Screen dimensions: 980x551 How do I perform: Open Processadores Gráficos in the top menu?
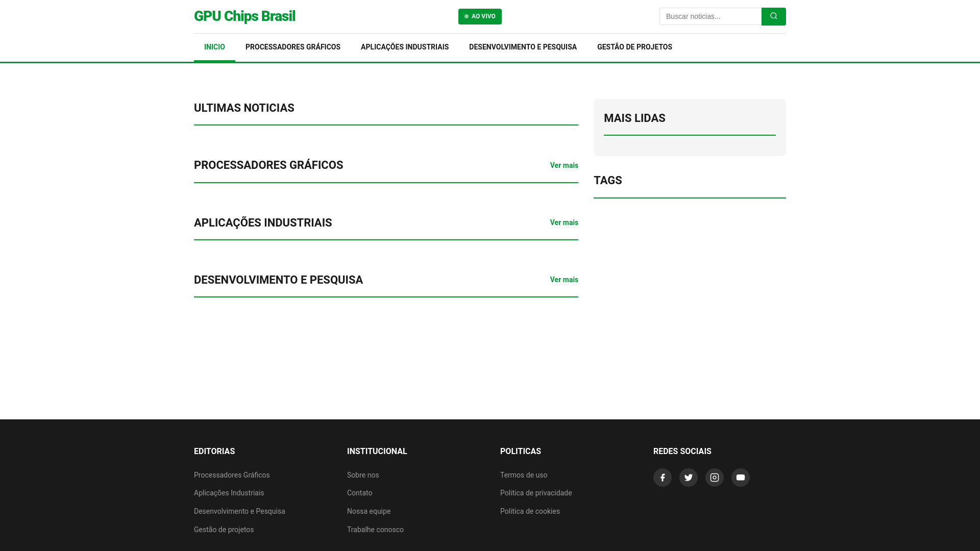pos(293,47)
